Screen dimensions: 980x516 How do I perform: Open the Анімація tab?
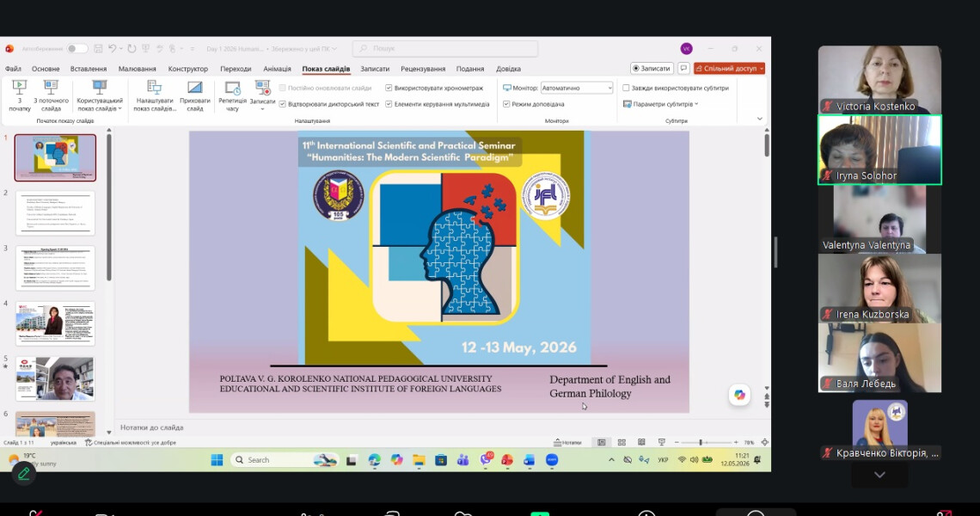277,69
